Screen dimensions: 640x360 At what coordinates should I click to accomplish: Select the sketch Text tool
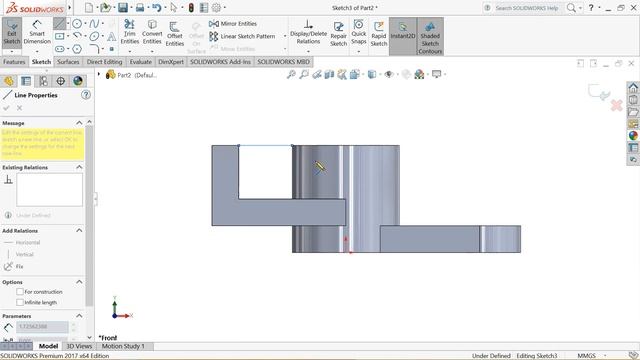[111, 37]
